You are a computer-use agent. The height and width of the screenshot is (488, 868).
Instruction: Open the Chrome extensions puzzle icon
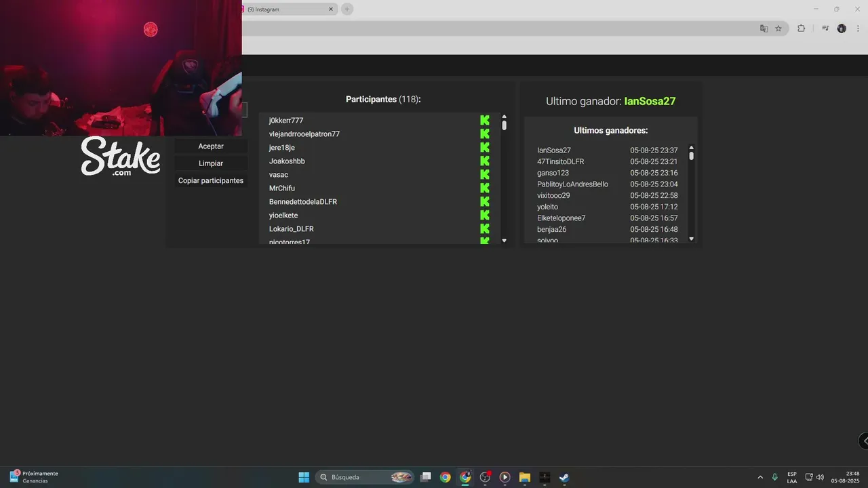[801, 28]
